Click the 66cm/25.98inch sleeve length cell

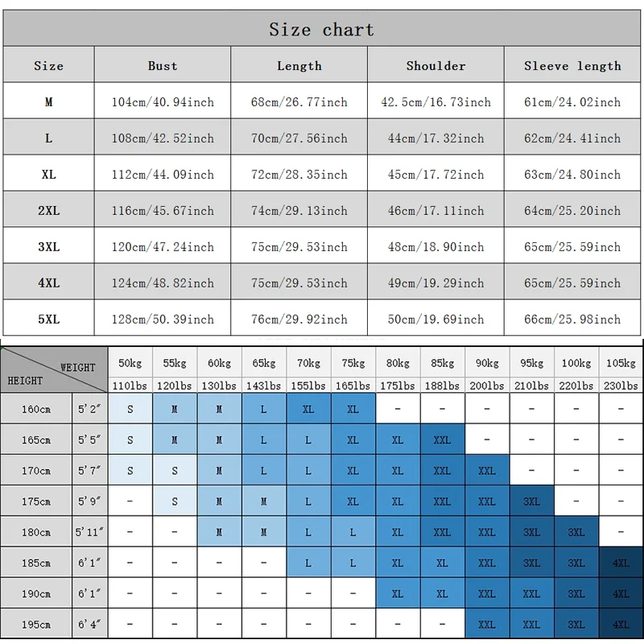(x=572, y=319)
